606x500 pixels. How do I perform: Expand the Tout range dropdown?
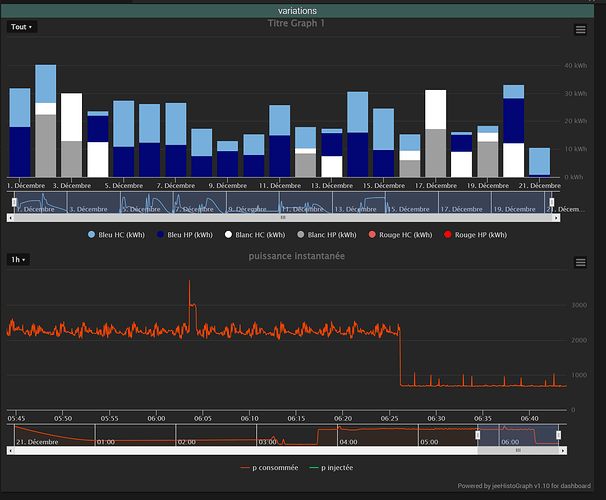click(x=22, y=27)
